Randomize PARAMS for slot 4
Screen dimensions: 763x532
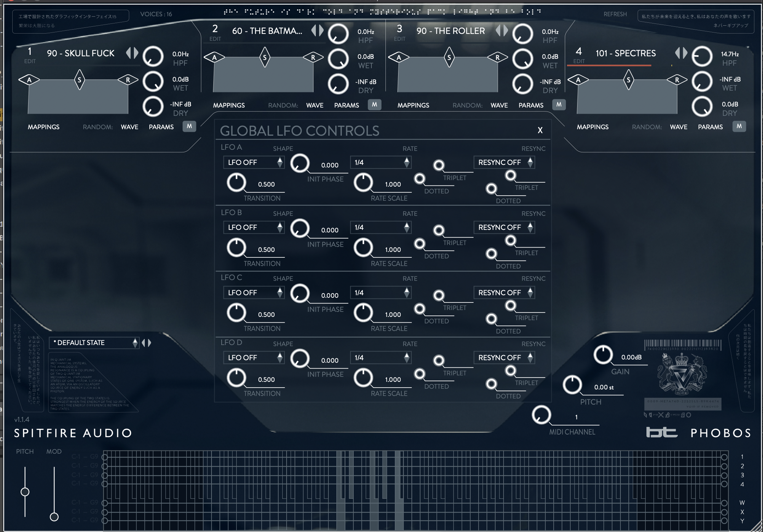(x=710, y=127)
